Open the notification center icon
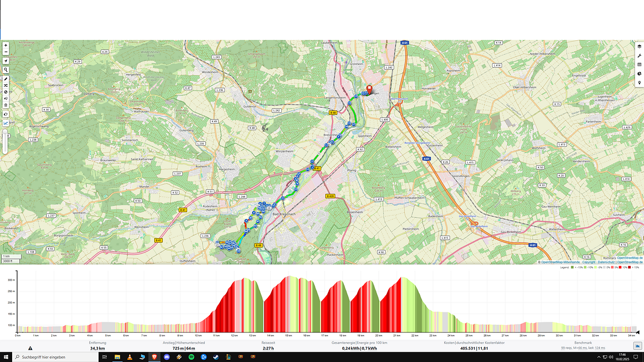This screenshot has width=644, height=362. pos(636,357)
